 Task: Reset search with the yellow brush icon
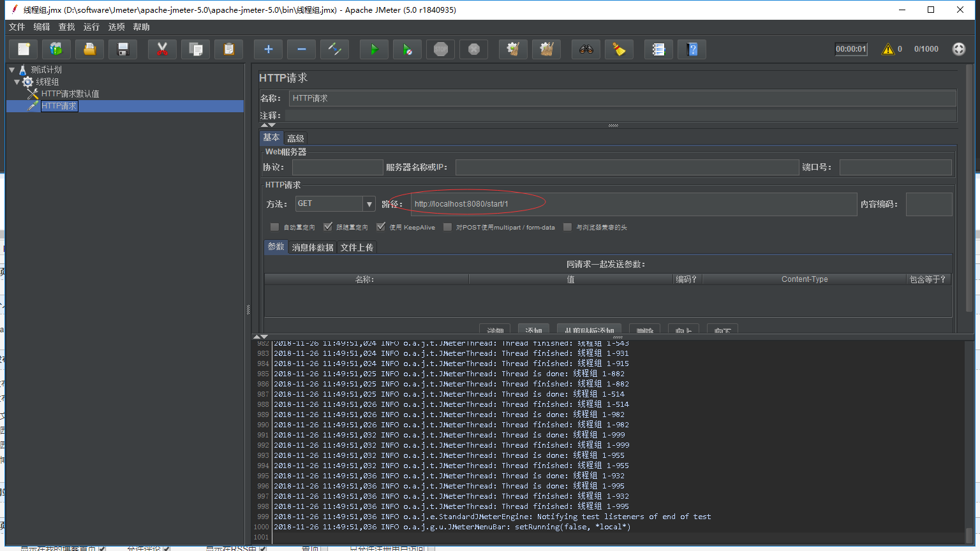[619, 49]
